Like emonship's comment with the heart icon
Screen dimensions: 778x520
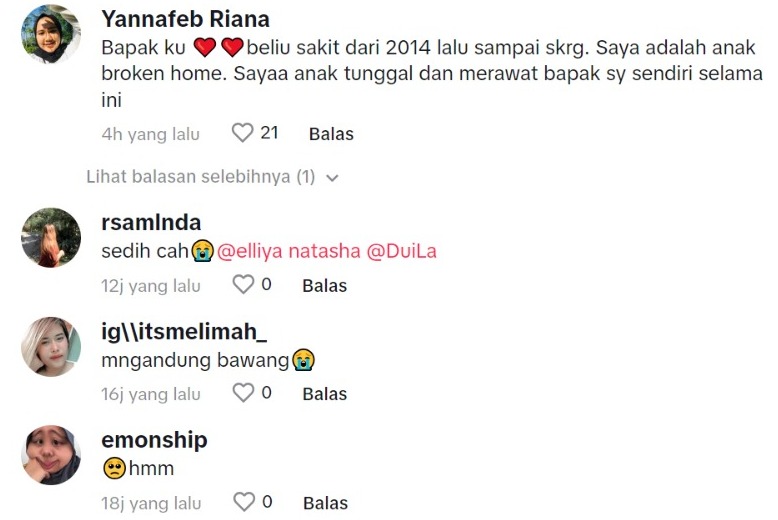coord(243,502)
